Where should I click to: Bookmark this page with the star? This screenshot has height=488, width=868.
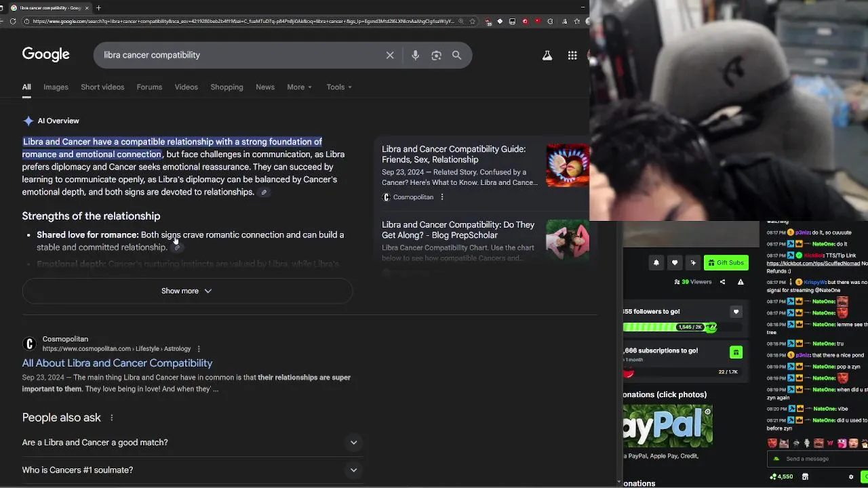[x=473, y=21]
